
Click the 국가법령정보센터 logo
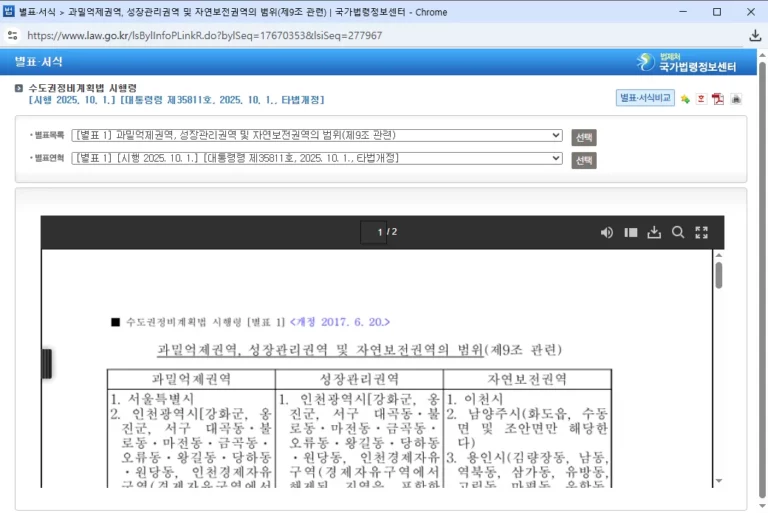[x=687, y=62]
